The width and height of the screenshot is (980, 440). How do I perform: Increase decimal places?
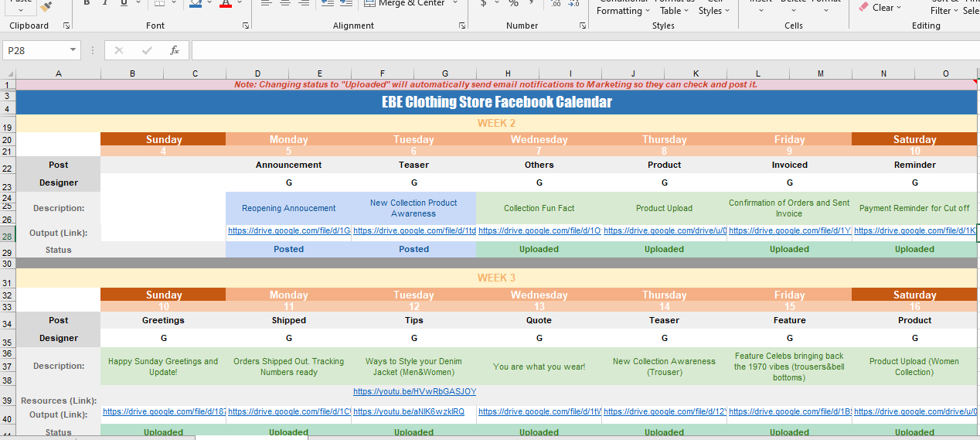click(556, 3)
